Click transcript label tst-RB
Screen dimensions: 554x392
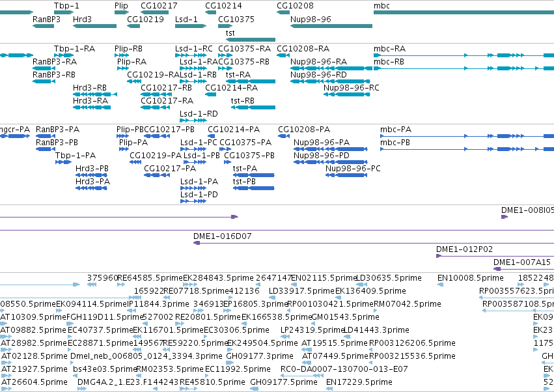point(242,101)
